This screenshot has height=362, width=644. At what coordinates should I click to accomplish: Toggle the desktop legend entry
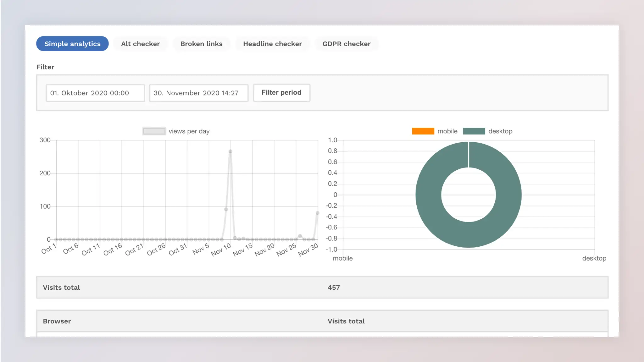tap(500, 131)
